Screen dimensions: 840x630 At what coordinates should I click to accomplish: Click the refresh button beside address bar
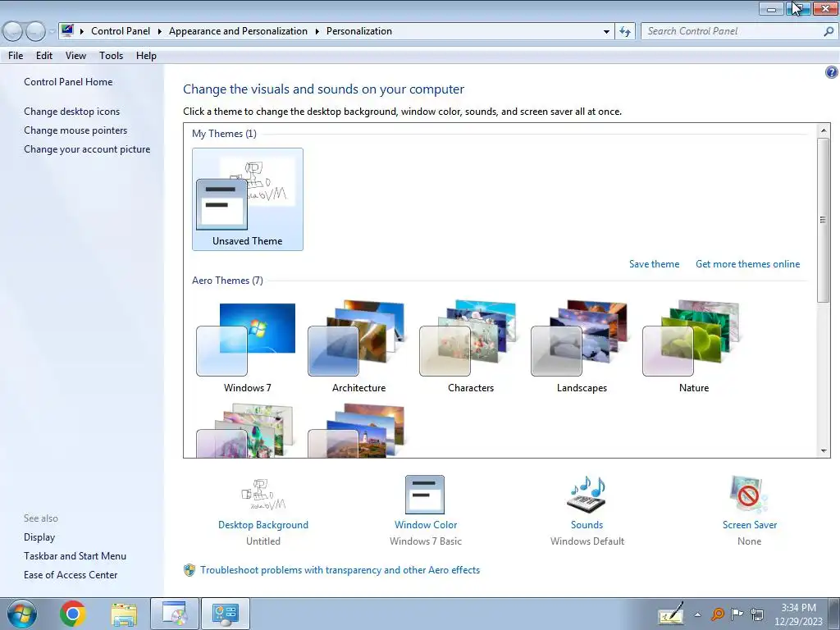(x=625, y=32)
